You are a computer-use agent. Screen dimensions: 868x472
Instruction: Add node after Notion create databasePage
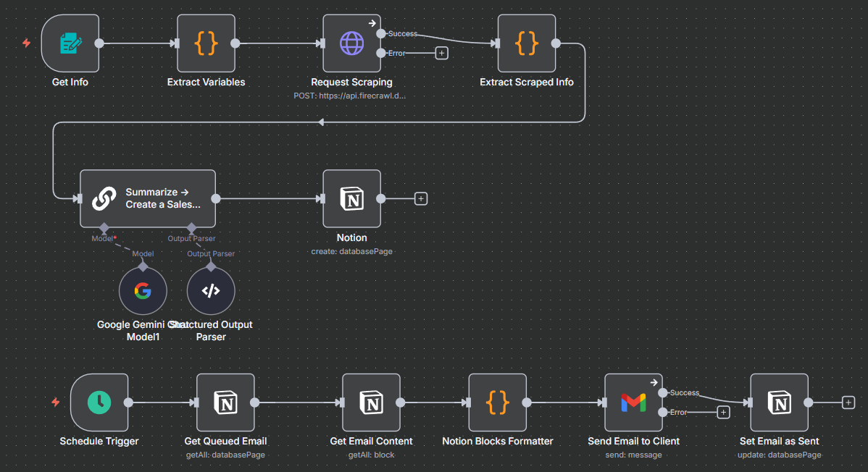click(x=421, y=198)
